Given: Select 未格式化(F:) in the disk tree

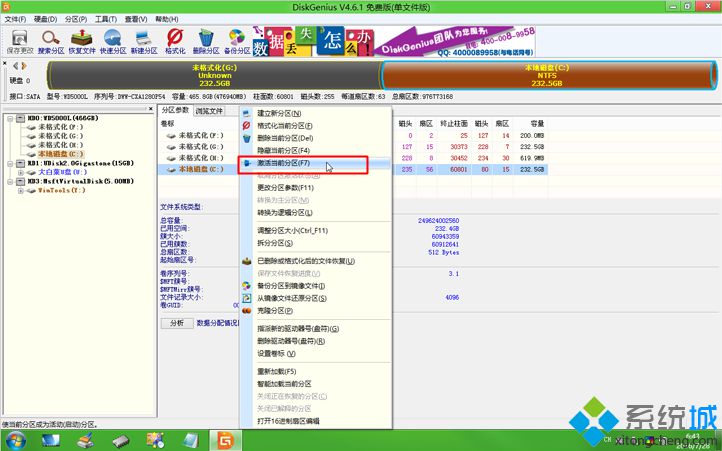Looking at the screenshot, I should pyautogui.click(x=60, y=127).
